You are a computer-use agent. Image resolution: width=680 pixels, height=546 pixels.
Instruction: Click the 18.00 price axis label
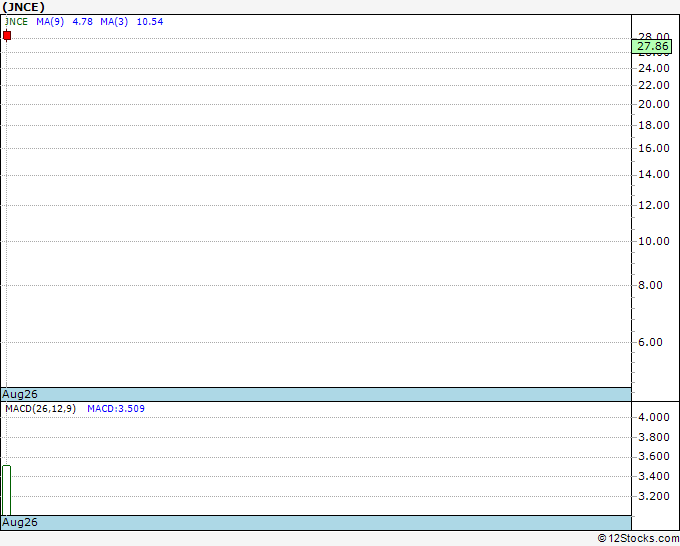(654, 125)
